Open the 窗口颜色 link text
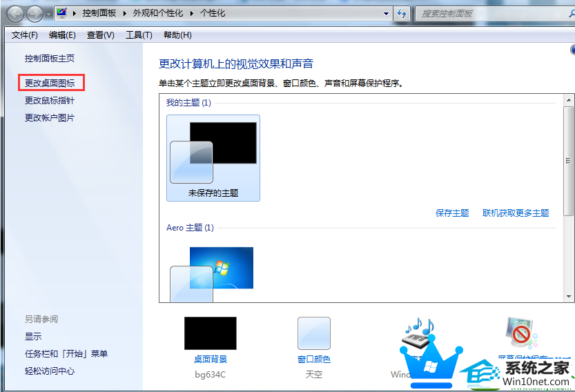This screenshot has height=392, width=575. point(314,360)
